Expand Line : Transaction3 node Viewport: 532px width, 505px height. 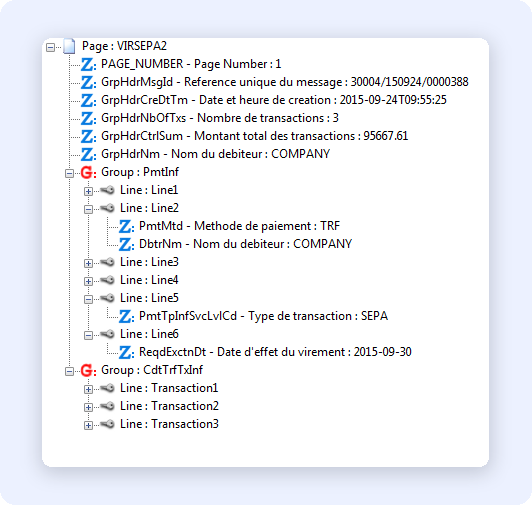(88, 425)
